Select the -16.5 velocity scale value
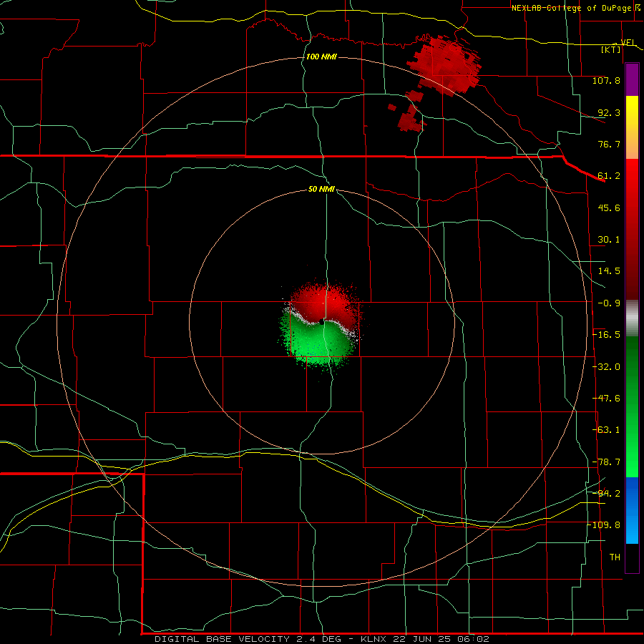The width and height of the screenshot is (644, 644). point(606,335)
